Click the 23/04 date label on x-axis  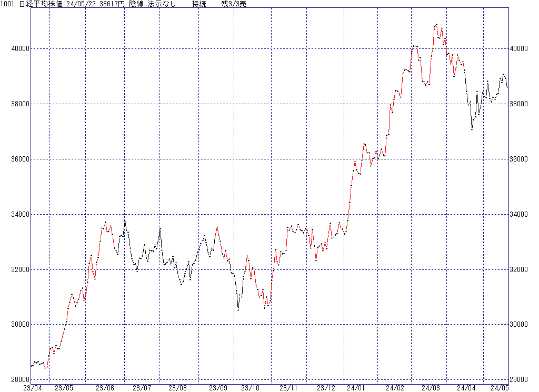click(x=32, y=388)
